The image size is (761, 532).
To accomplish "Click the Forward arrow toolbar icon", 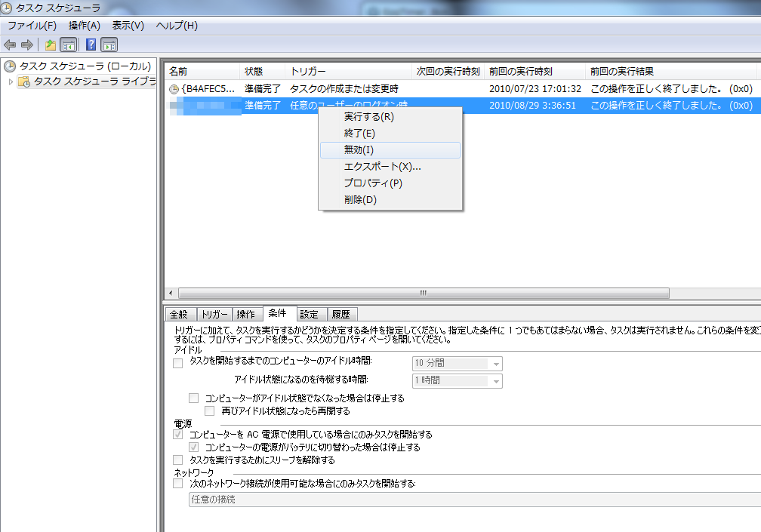I will pyautogui.click(x=26, y=45).
